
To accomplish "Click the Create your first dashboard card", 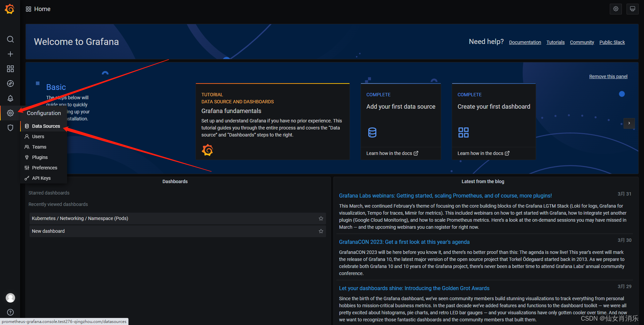I will click(494, 121).
